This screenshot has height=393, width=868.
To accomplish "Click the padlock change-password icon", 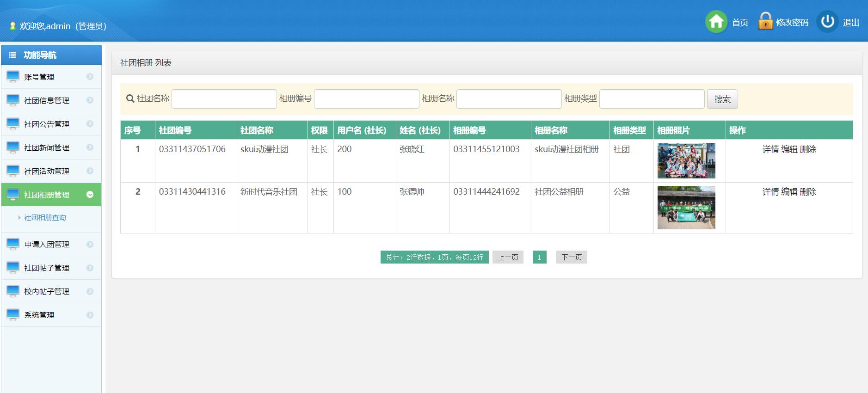I will (765, 21).
